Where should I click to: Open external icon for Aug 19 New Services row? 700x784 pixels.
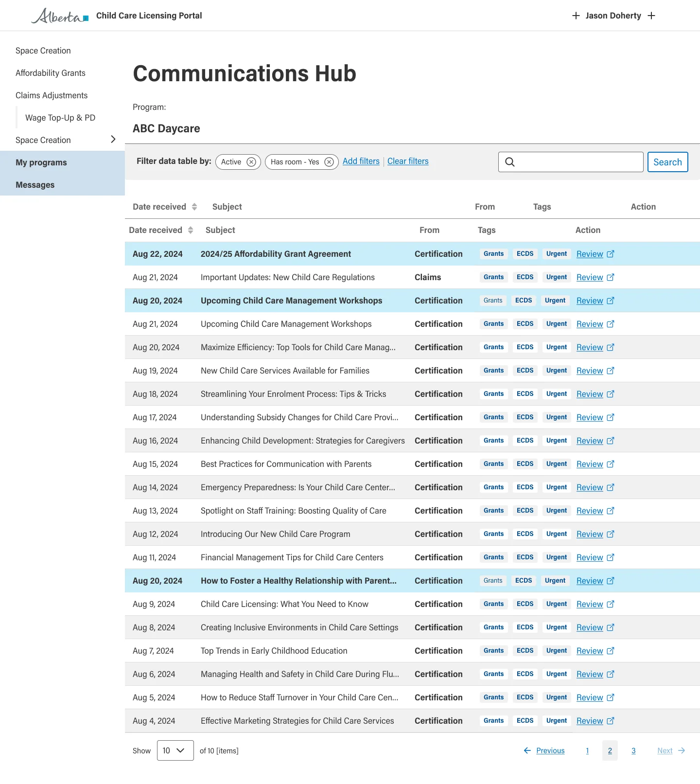[611, 371]
